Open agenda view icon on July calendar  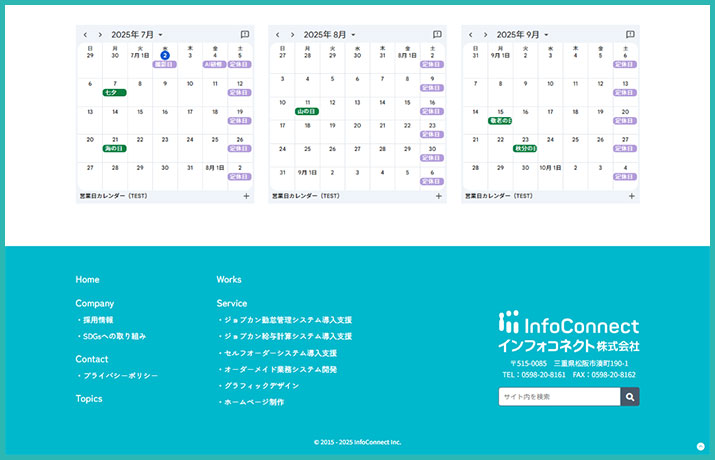245,35
